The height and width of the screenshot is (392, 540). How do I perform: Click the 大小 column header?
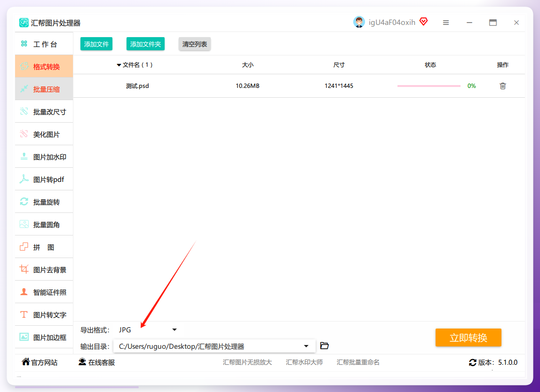point(247,65)
